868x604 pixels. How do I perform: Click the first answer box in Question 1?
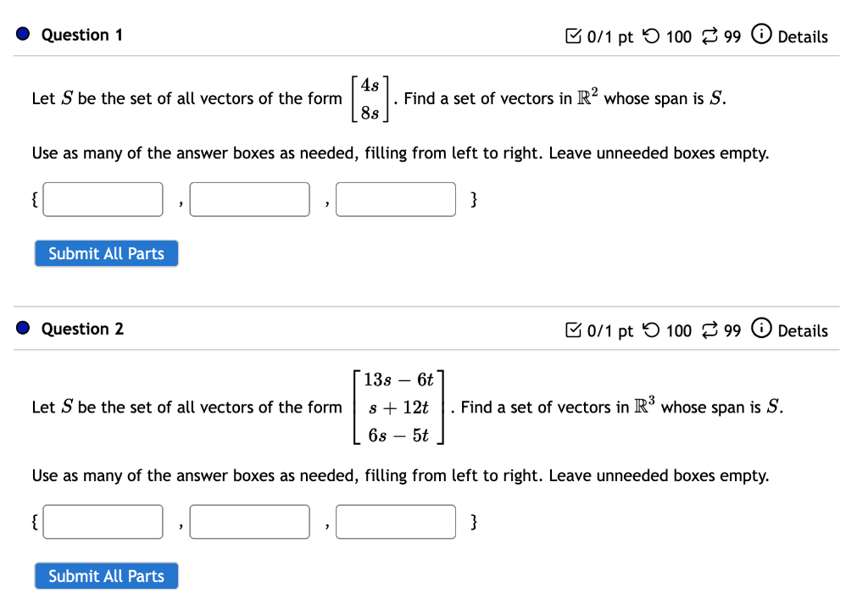pos(103,199)
